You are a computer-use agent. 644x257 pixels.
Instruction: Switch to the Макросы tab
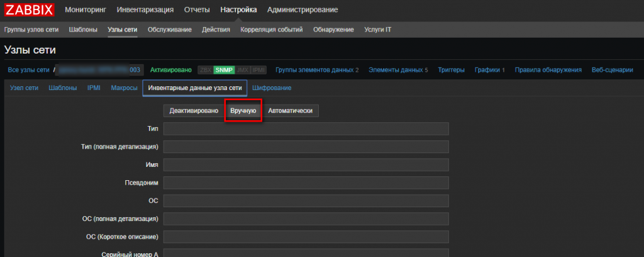click(124, 88)
